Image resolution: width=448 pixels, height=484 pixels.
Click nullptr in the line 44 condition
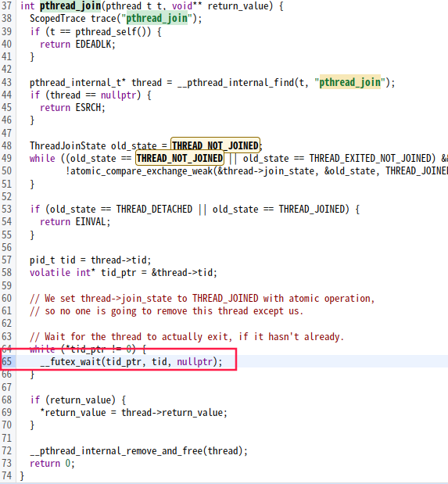coord(119,95)
